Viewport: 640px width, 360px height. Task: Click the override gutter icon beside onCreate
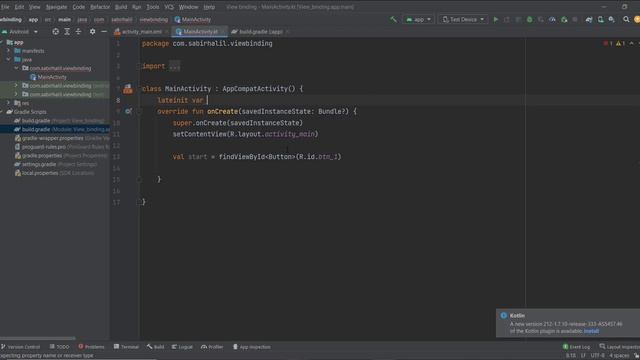point(128,111)
